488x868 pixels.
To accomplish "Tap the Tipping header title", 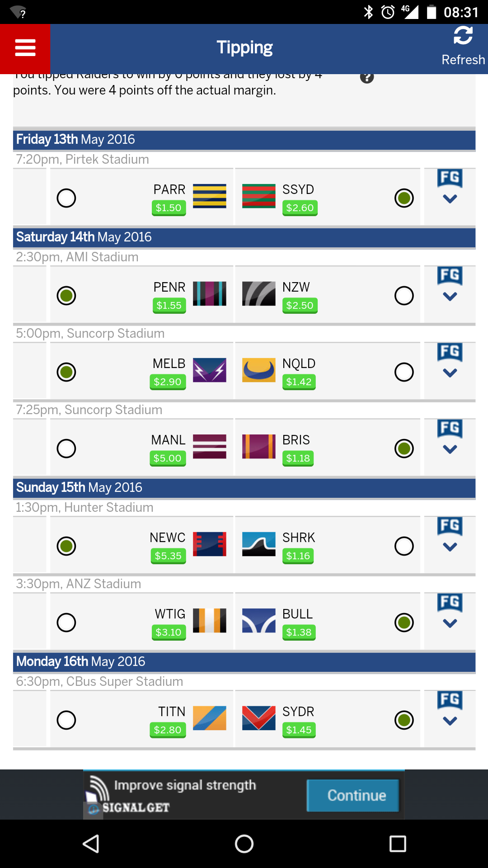I will (244, 47).
